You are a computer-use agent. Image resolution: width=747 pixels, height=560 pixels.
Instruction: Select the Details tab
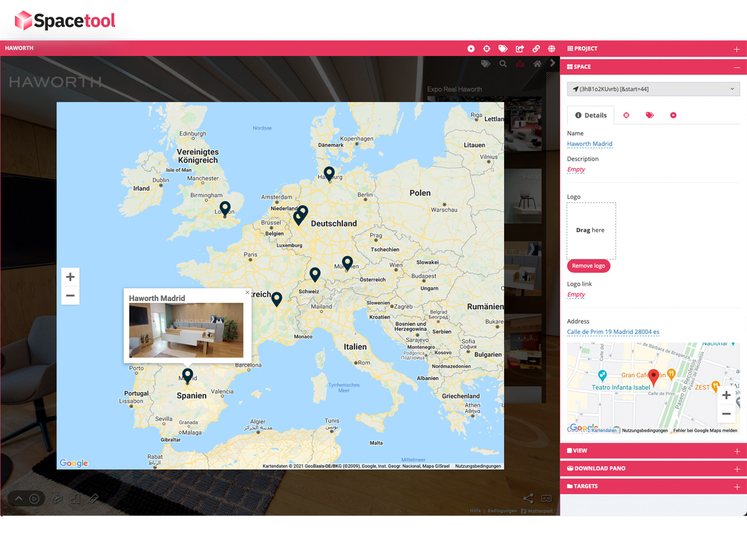pyautogui.click(x=591, y=115)
